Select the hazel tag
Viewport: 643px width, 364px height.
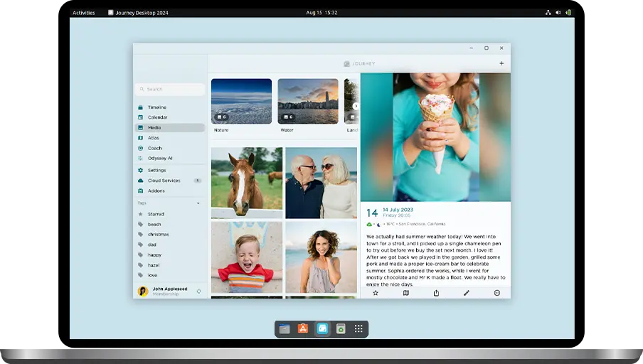[x=170, y=265]
